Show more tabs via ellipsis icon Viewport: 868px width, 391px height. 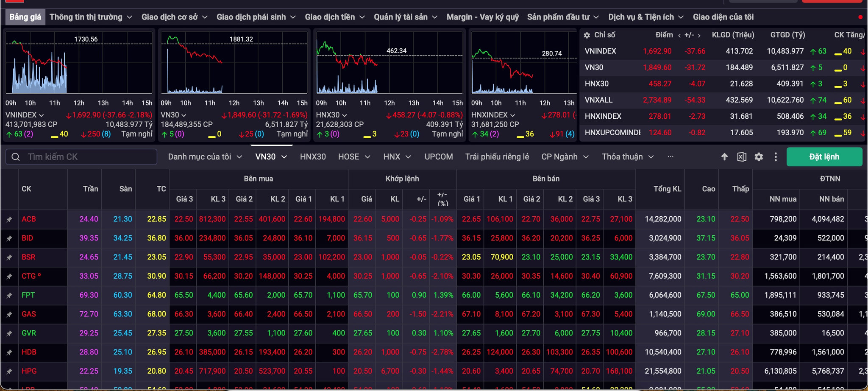click(x=670, y=156)
